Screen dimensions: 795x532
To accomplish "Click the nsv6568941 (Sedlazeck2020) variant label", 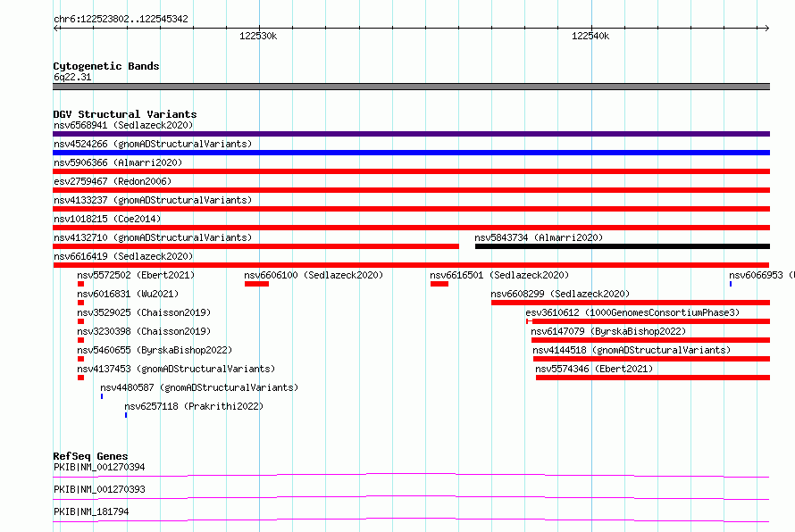I will [123, 125].
